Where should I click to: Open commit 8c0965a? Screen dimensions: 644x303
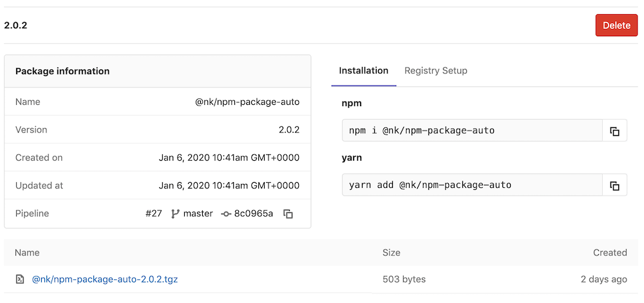pos(253,214)
